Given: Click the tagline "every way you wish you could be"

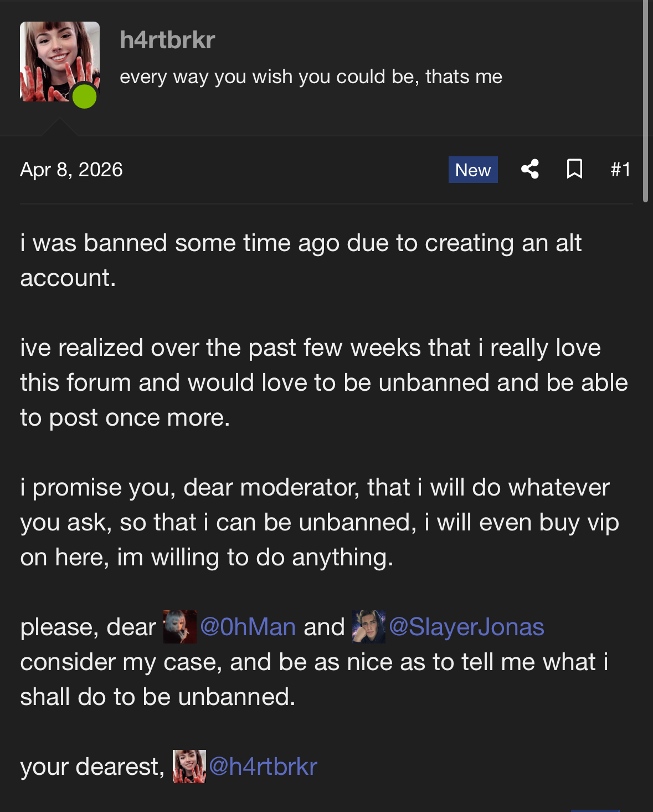Looking at the screenshot, I should pos(311,76).
